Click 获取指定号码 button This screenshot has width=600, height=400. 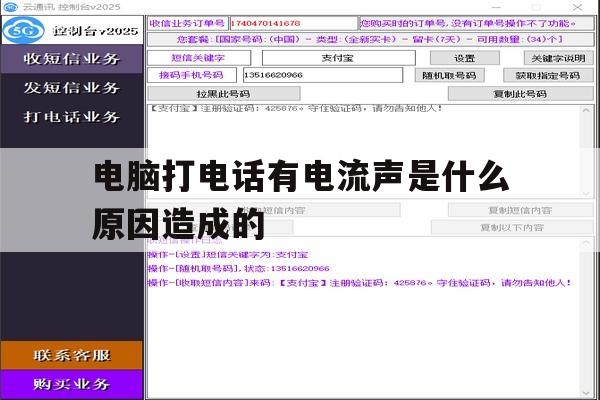548,75
